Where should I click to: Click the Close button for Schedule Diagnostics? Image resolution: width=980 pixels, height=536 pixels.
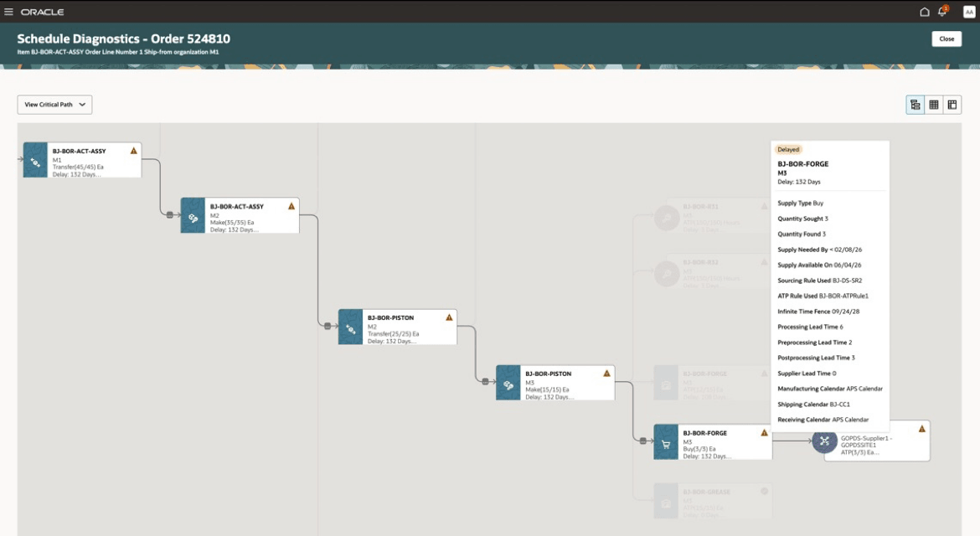click(946, 39)
